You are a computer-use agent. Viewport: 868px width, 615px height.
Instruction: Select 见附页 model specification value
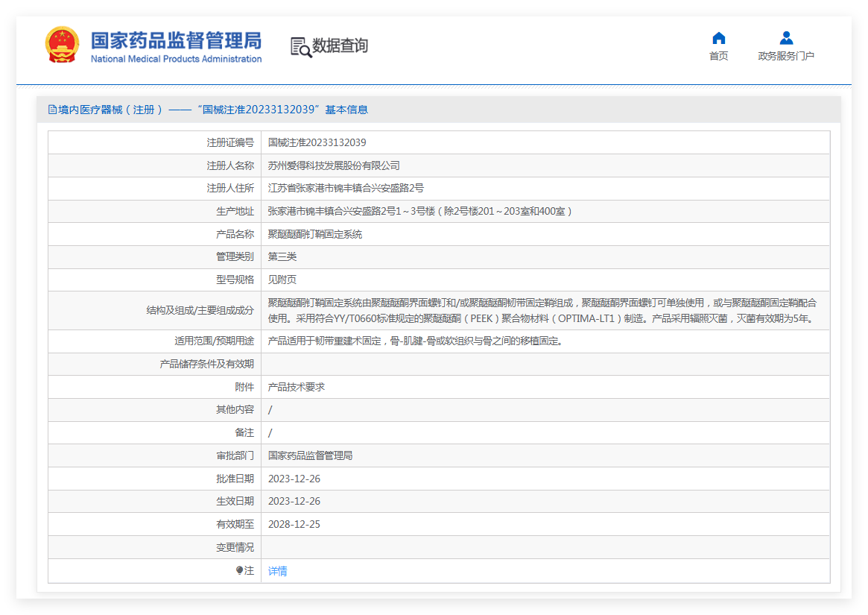[x=282, y=280]
